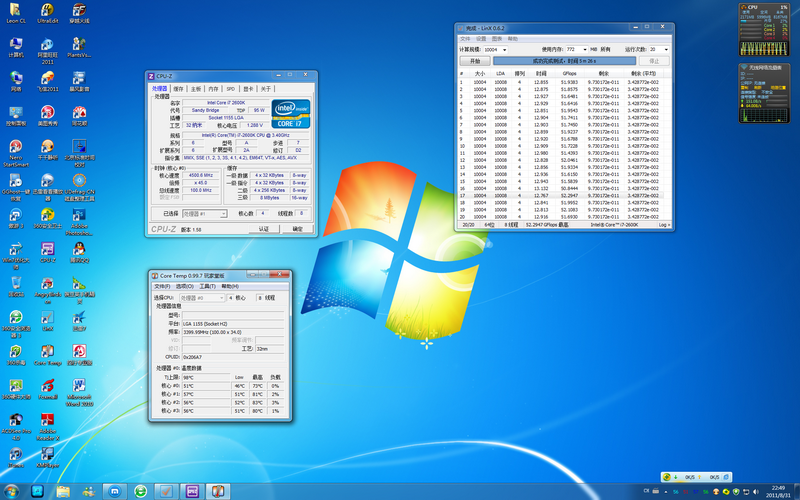This screenshot has width=800, height=500.
Task: Click the GFlops column header in LinX
Action: [569, 73]
